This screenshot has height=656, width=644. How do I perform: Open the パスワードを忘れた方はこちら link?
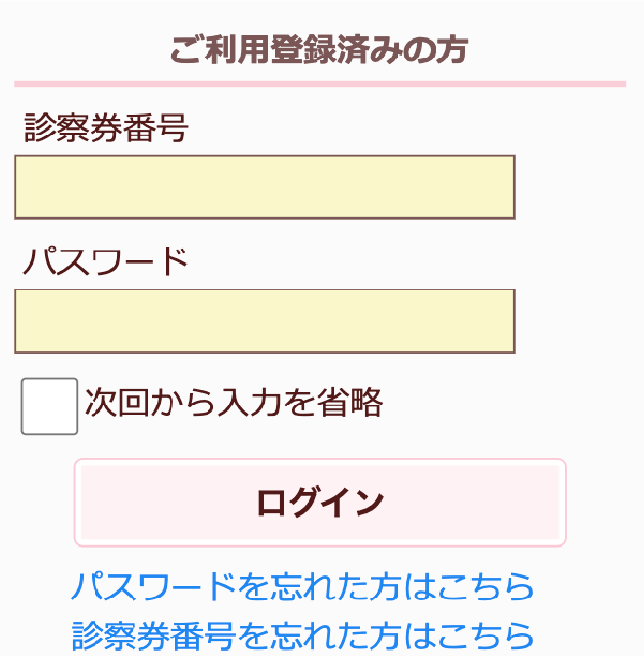pyautogui.click(x=303, y=587)
